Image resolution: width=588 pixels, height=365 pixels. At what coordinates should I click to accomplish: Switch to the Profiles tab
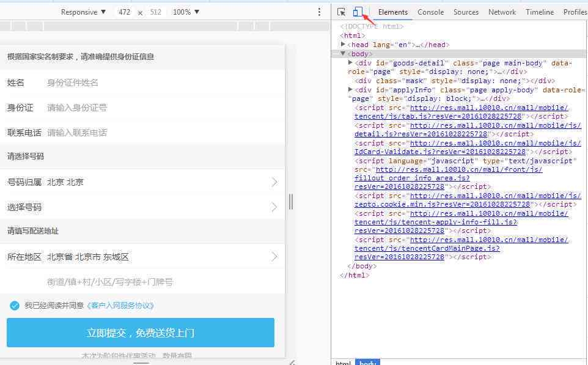575,12
